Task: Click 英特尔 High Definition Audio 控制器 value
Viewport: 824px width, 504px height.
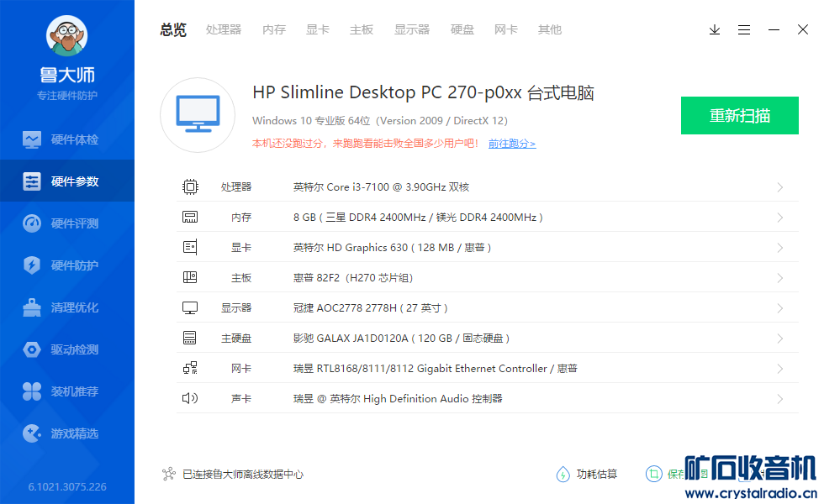Action: pos(398,398)
